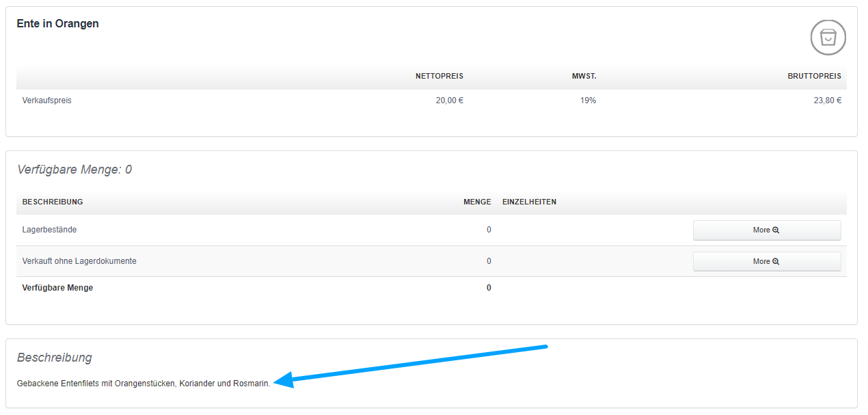
Task: Click the MENGE column header
Action: (x=478, y=202)
